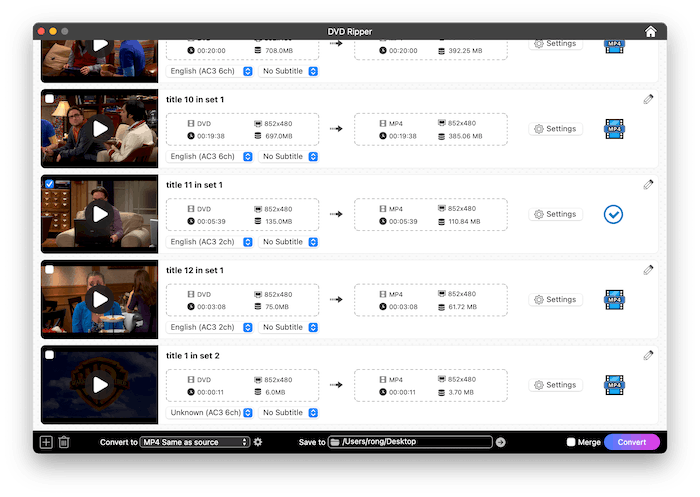The width and height of the screenshot is (700, 497).
Task: Open Unknown (AC3 6ch) audio track dropdown
Action: 203,412
